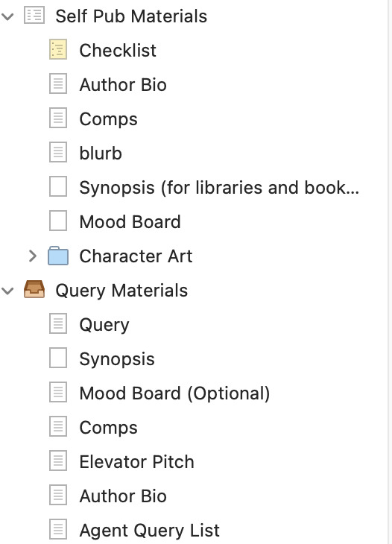Select Comps under Self Pub Materials

[108, 119]
